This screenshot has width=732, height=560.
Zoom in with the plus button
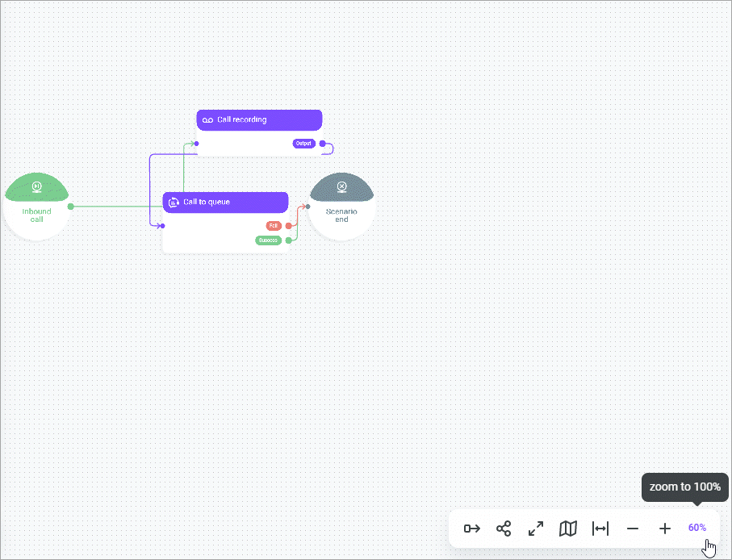pyautogui.click(x=665, y=529)
